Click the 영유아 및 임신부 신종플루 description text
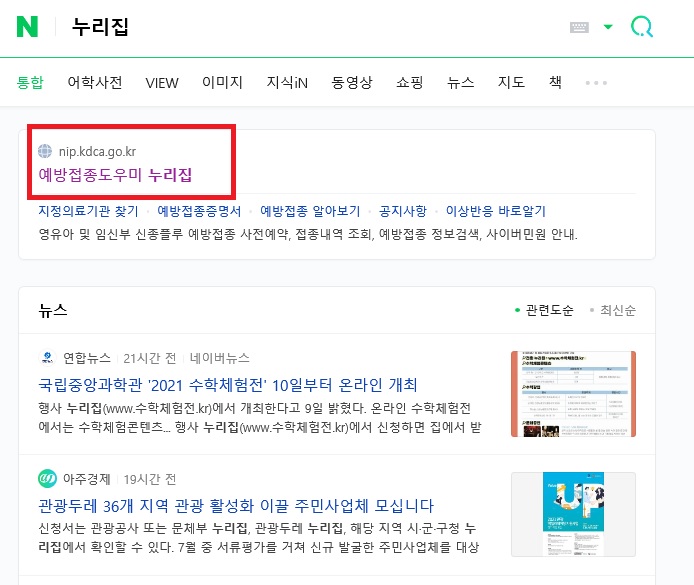The image size is (694, 585). pos(308,234)
